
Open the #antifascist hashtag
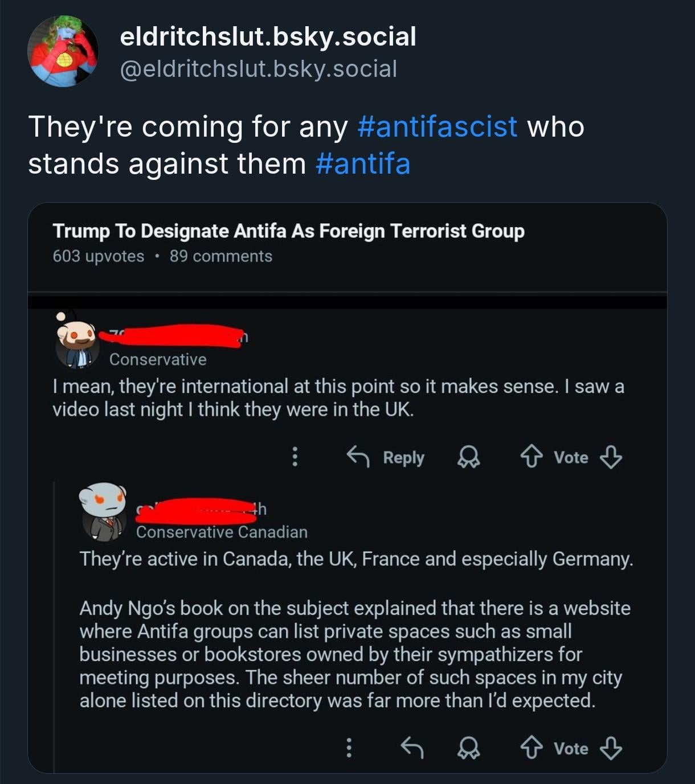(438, 126)
